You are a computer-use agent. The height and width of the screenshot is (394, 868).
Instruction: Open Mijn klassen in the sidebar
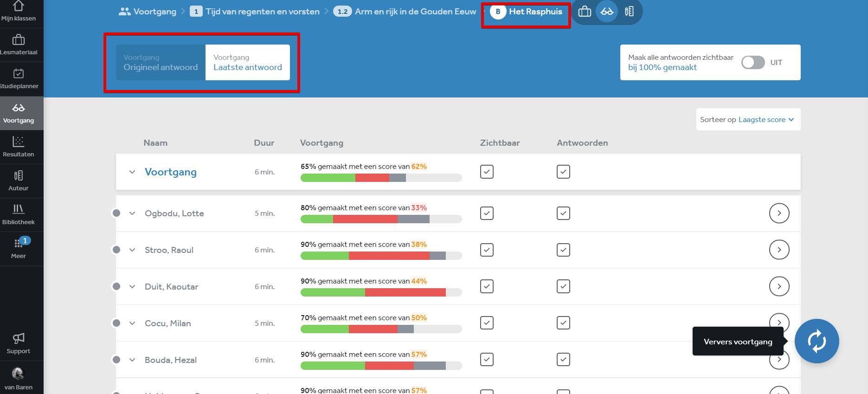point(19,12)
